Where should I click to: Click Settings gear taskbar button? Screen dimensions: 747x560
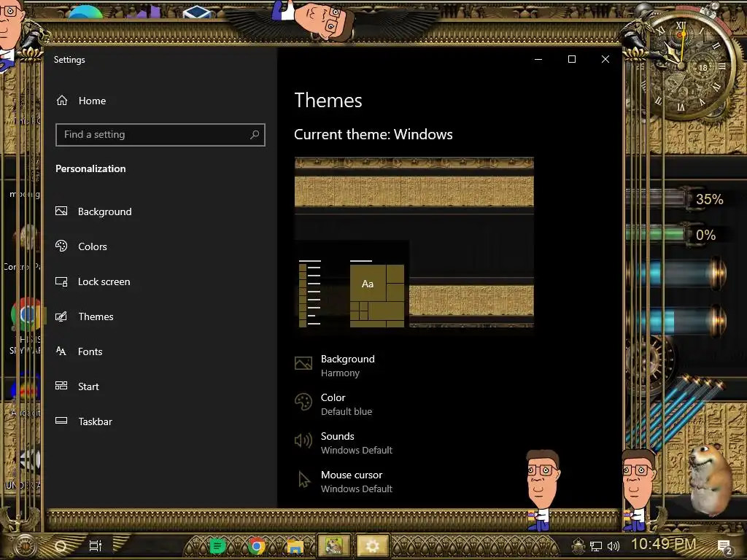pyautogui.click(x=372, y=545)
